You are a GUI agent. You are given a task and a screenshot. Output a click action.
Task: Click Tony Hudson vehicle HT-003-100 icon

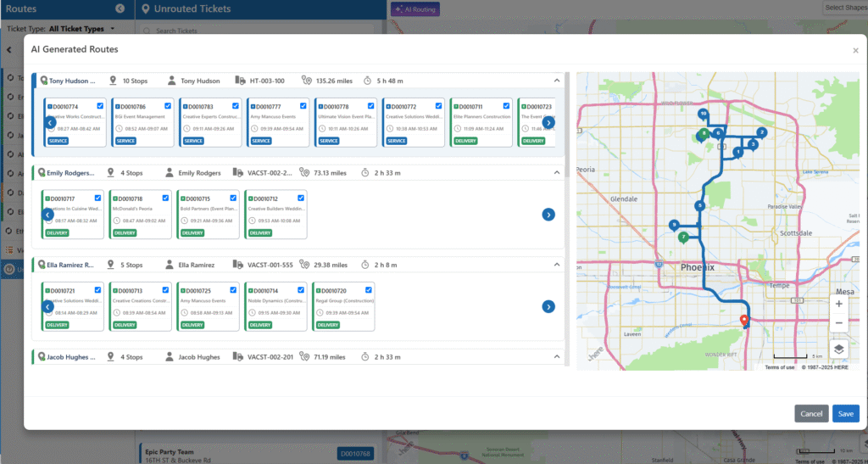tap(240, 81)
